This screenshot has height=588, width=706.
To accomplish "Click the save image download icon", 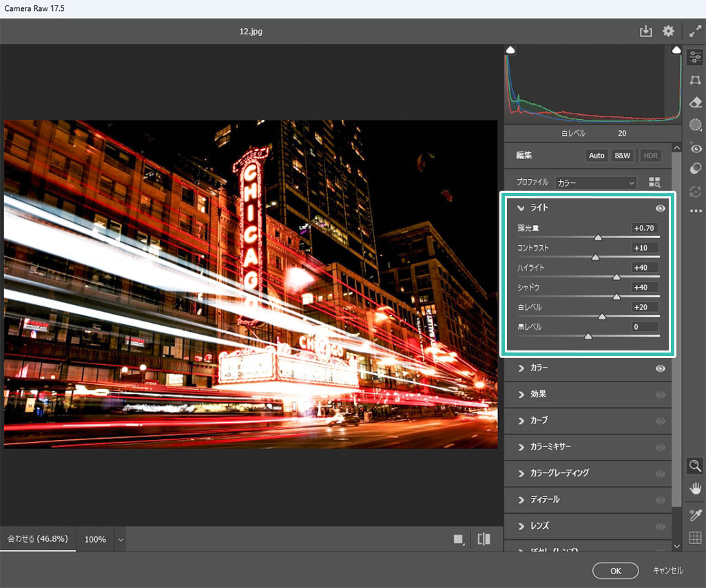I will tap(645, 32).
